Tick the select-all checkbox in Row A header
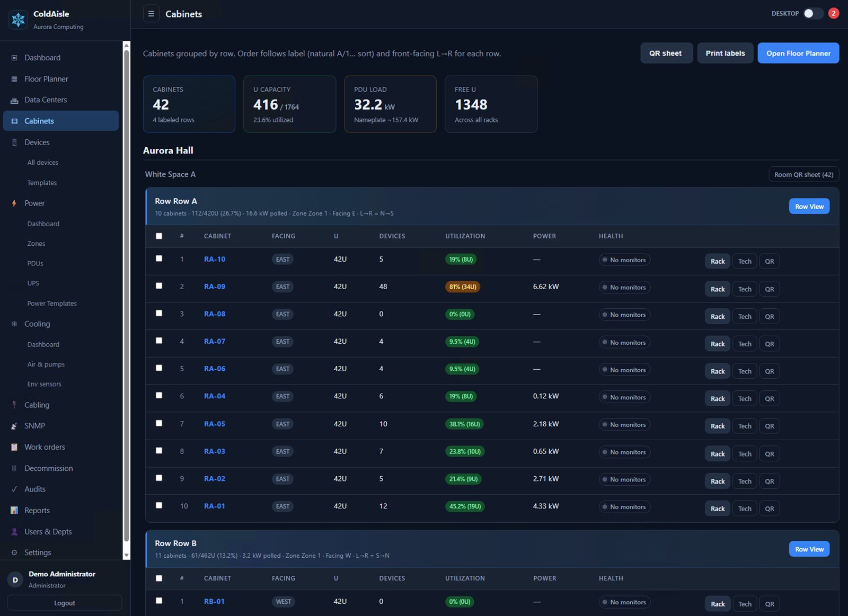 coord(159,236)
